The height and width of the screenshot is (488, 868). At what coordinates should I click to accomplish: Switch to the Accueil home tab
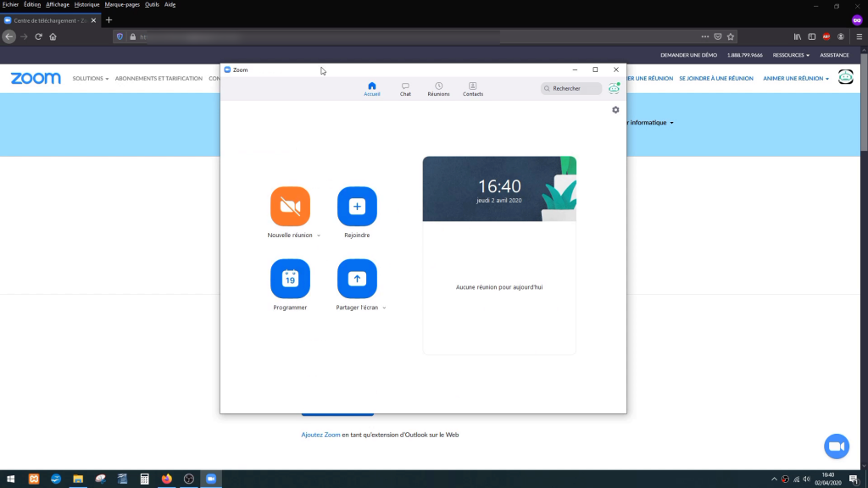tap(372, 89)
